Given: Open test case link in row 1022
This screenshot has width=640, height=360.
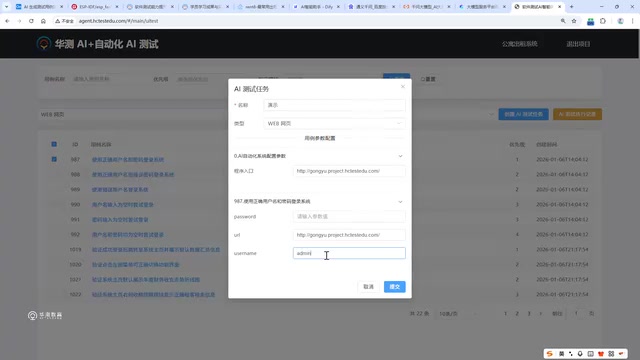Looking at the screenshot, I should click(153, 294).
